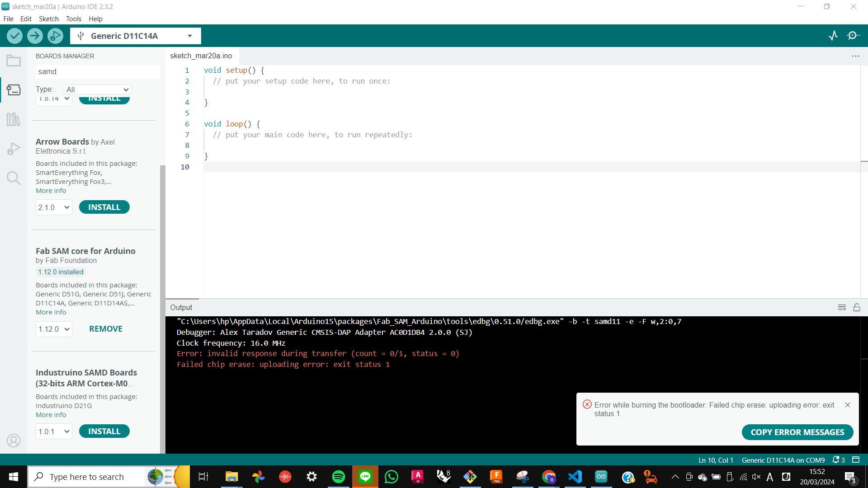Click the Upload button
Image resolution: width=868 pixels, height=488 pixels.
click(x=34, y=36)
